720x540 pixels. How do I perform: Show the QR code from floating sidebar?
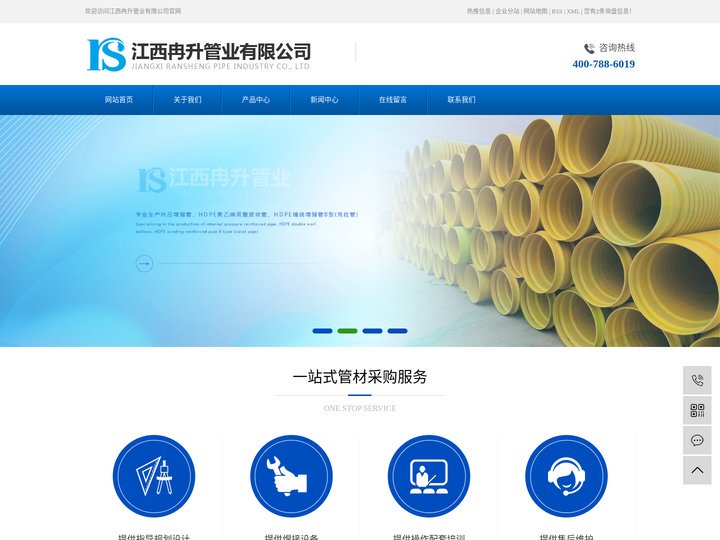coord(697,410)
